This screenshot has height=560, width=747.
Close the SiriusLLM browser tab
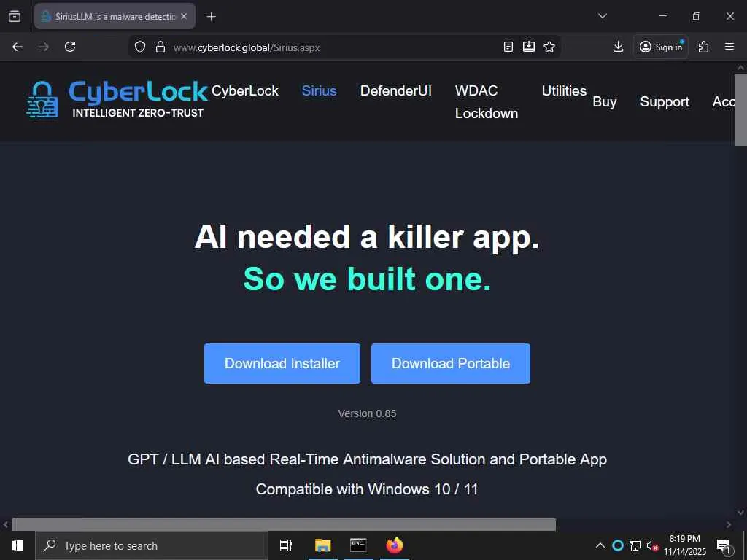[x=184, y=16]
